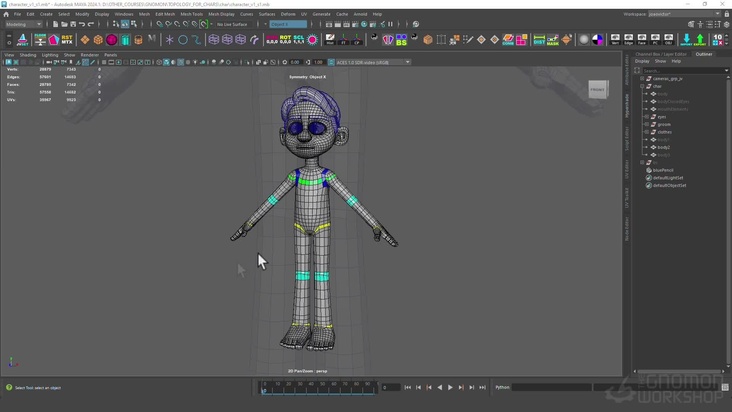
Task: Open the Modeling menu set dropdown
Action: [x=23, y=24]
